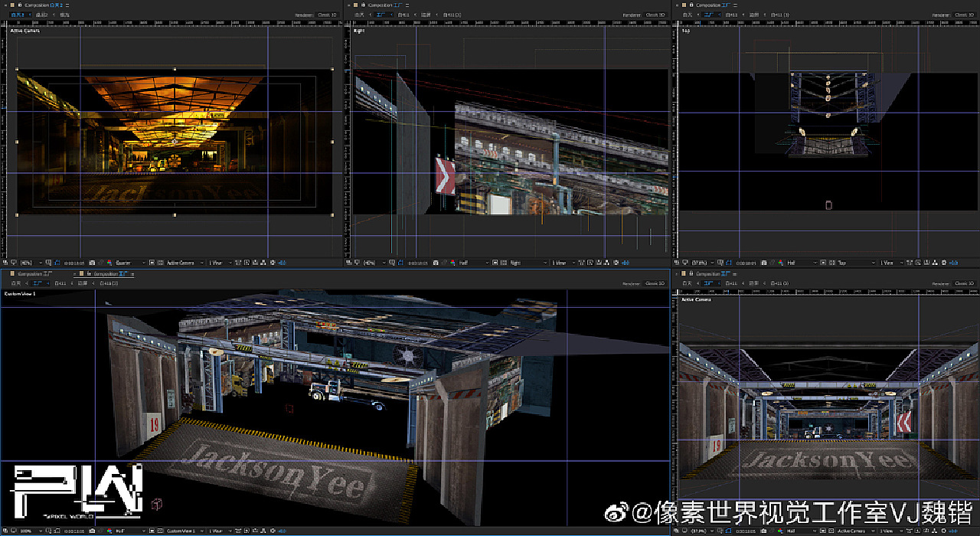Screen dimensions: 980x536
Task: Select Composition 工厂 tab in Top view panel
Action: click(714, 5)
